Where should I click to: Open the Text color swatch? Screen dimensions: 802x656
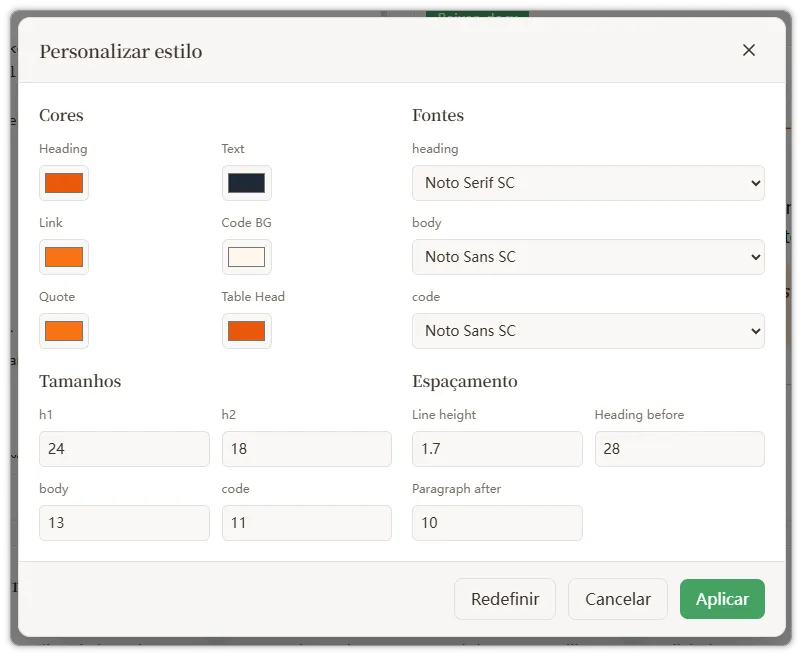pyautogui.click(x=247, y=183)
